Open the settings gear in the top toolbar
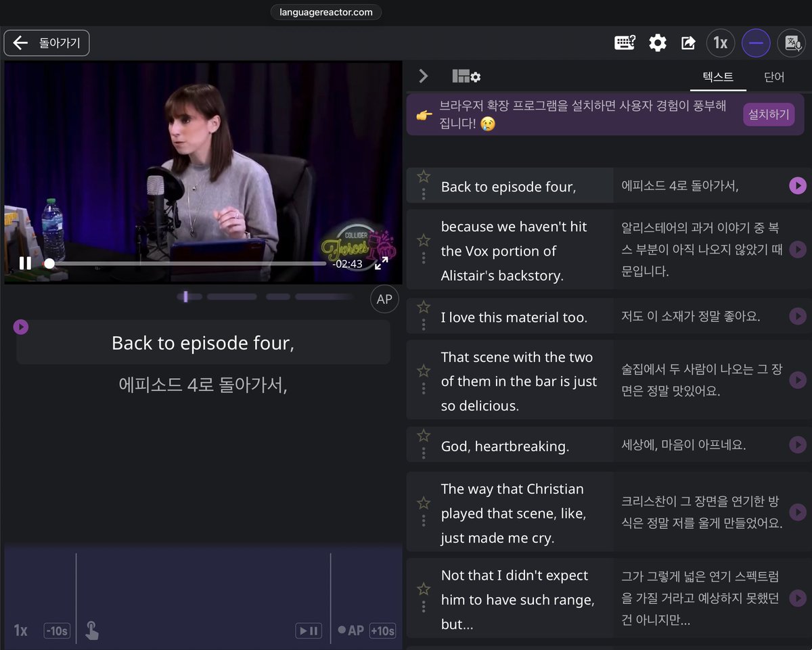Viewport: 812px width, 650px height. (x=657, y=43)
